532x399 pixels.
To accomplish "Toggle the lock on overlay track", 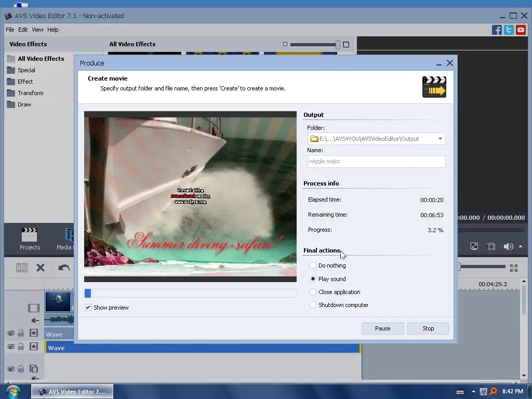I will pos(21,369).
